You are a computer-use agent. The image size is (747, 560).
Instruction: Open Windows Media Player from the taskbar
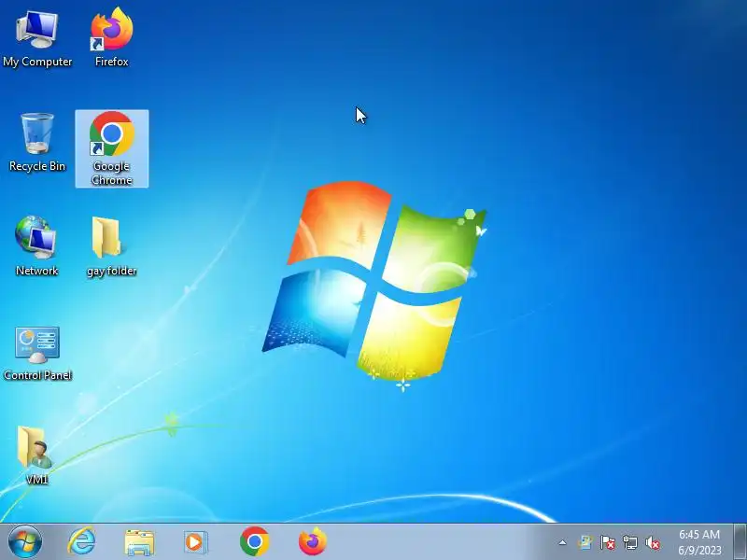point(195,542)
